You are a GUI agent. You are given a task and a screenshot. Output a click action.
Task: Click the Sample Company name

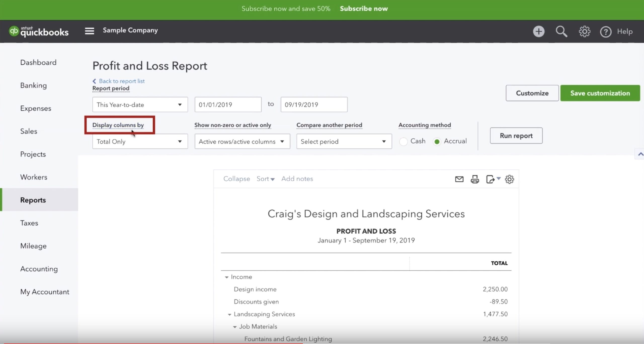click(130, 30)
